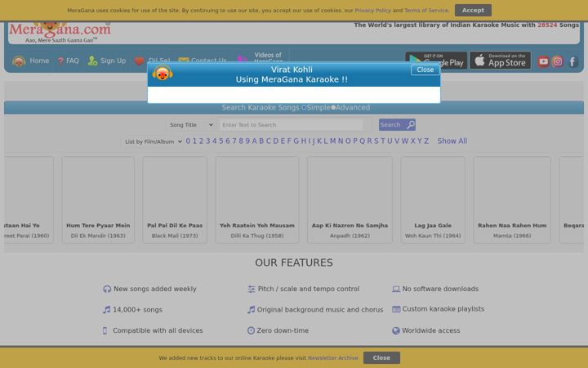Screen dimensions: 588x368
Task: Click the Compatible with all devices icon
Action: click(105, 331)
